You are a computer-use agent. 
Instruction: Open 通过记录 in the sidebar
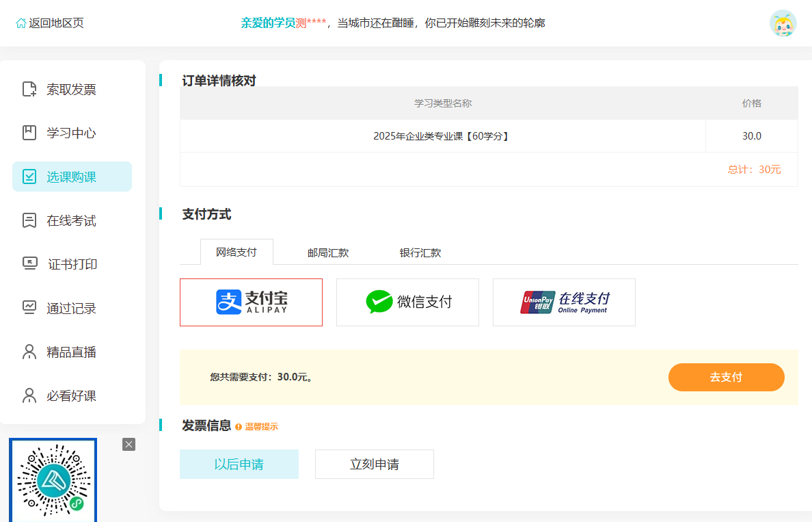[x=72, y=308]
